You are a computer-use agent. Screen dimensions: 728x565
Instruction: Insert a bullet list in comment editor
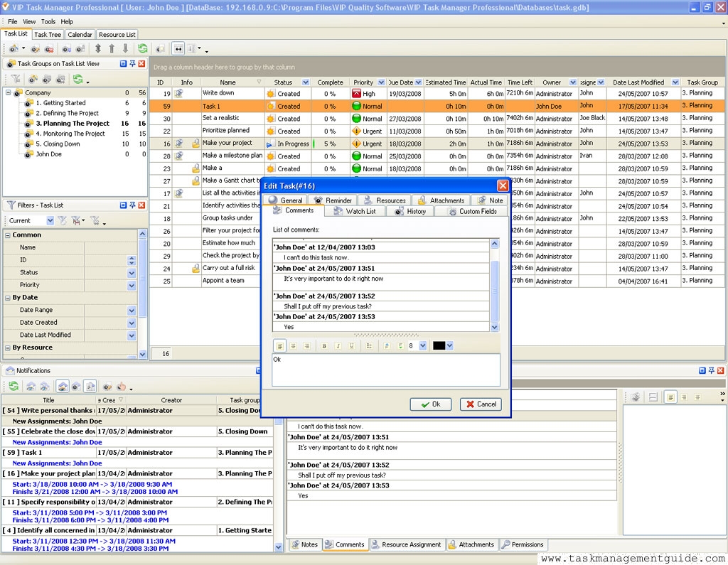tap(369, 346)
